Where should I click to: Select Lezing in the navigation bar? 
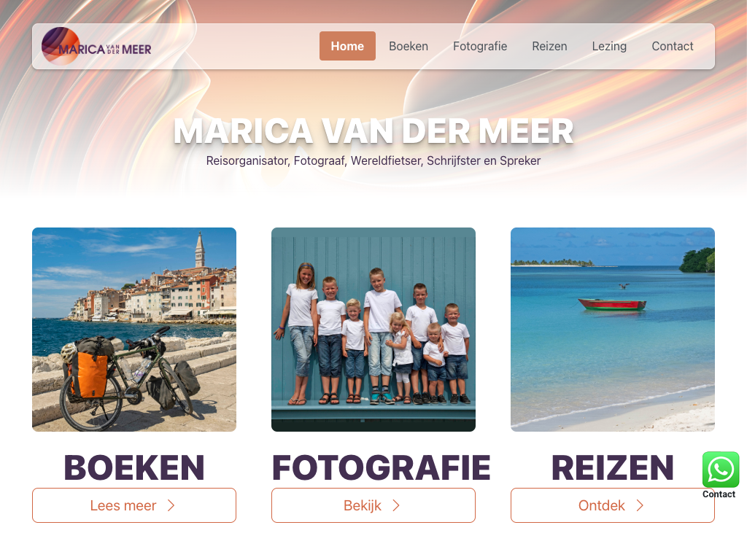click(x=609, y=46)
